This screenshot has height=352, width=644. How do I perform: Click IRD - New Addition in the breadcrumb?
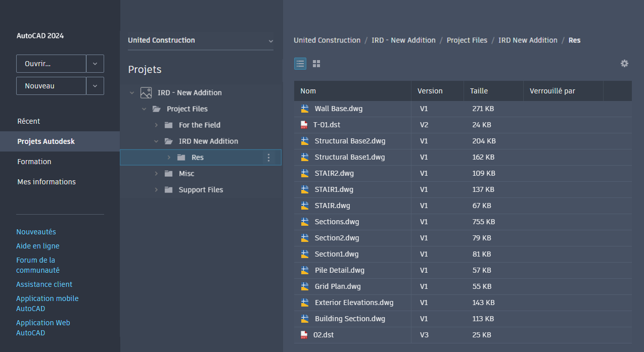pos(403,40)
